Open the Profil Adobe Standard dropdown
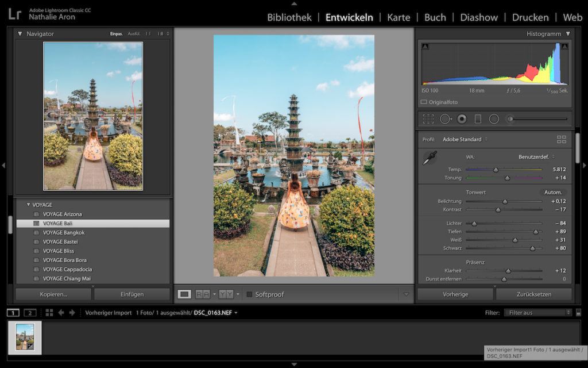The width and height of the screenshot is (588, 368). coord(465,139)
